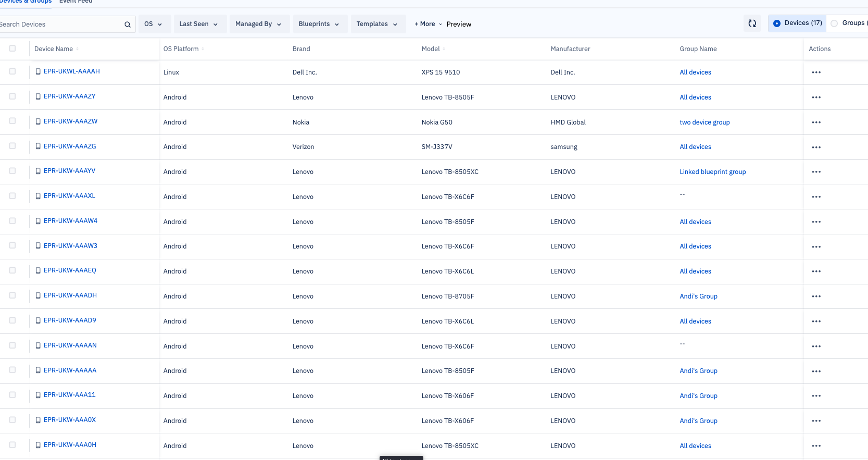The height and width of the screenshot is (460, 868).
Task: Open the + More filters dropdown
Action: coord(428,24)
